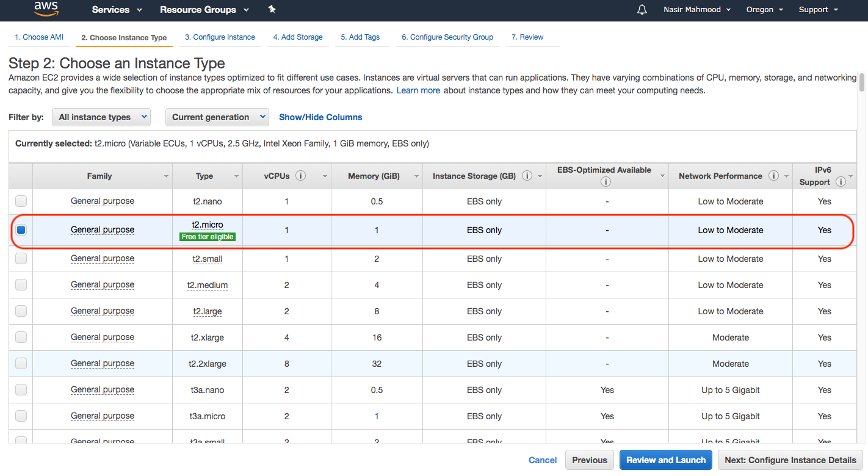Open the Oregon region selector
The image size is (868, 476).
(x=764, y=10)
